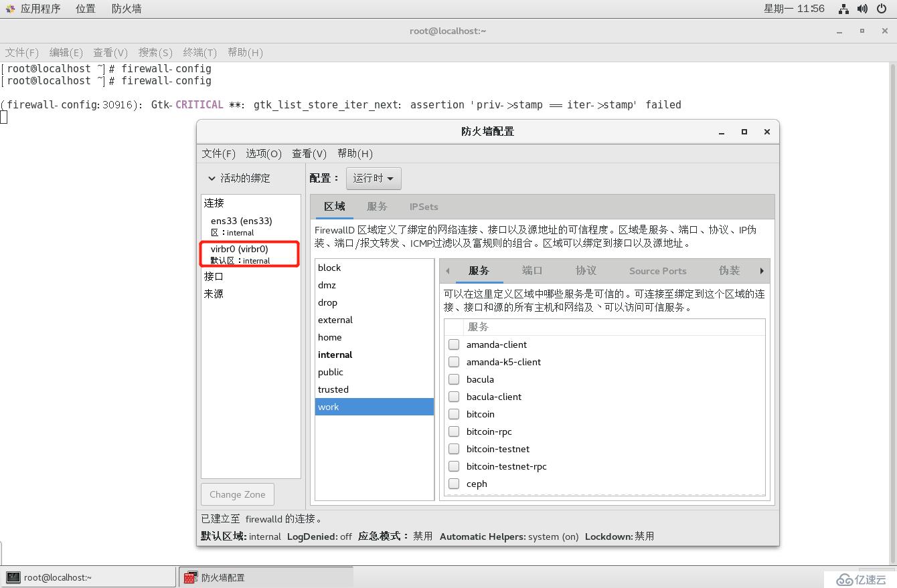897x588 pixels.
Task: Click the 接口 section in bindings list
Action: tap(251, 276)
